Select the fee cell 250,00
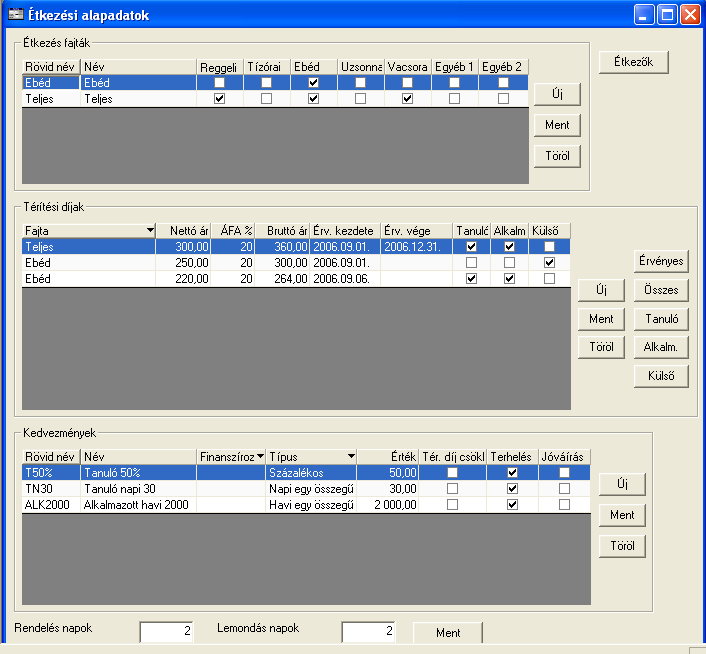 [183, 263]
